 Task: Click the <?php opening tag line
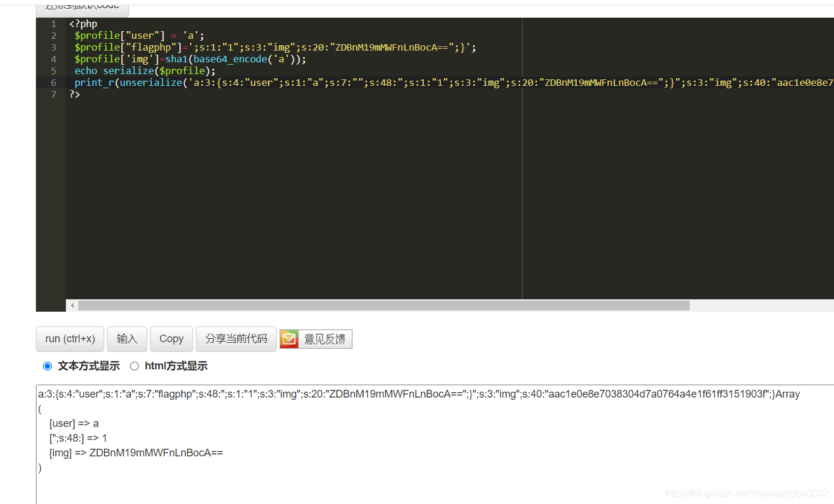coord(83,24)
